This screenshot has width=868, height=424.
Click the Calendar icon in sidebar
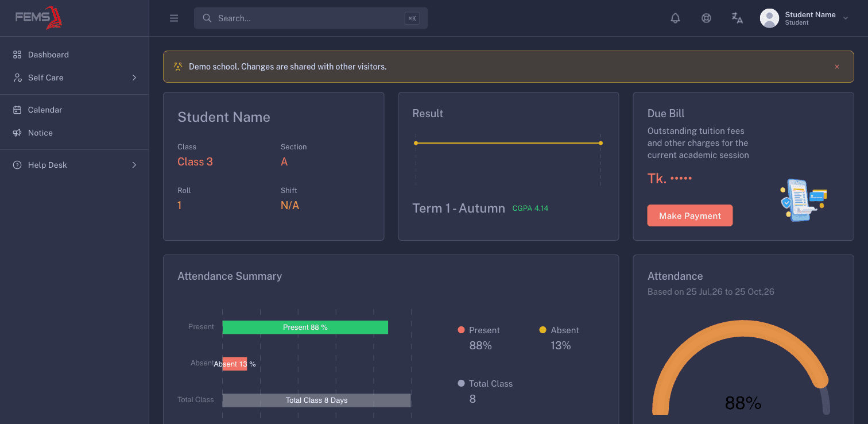coord(17,110)
